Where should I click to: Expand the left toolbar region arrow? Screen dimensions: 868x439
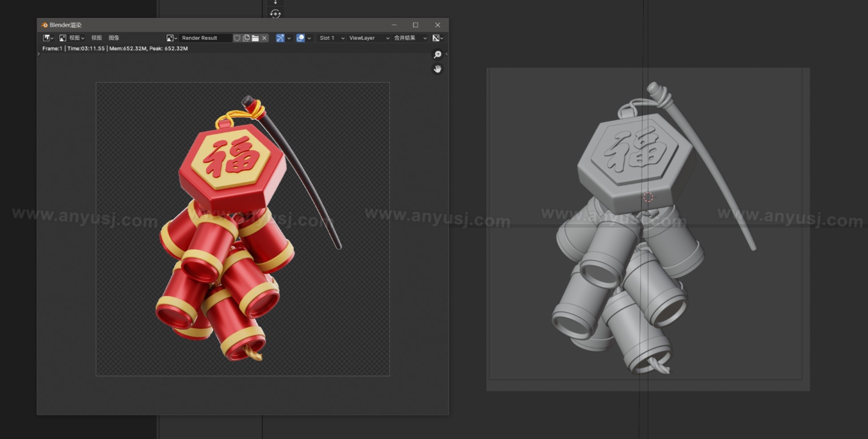click(x=39, y=54)
